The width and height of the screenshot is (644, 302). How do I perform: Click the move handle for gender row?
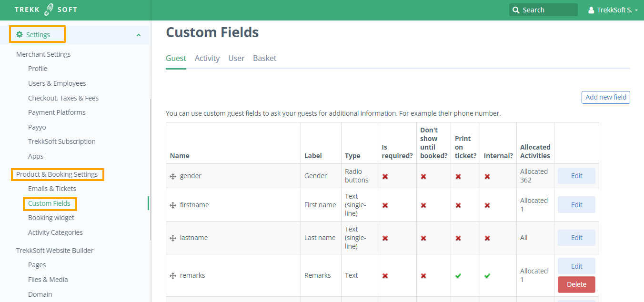click(173, 176)
